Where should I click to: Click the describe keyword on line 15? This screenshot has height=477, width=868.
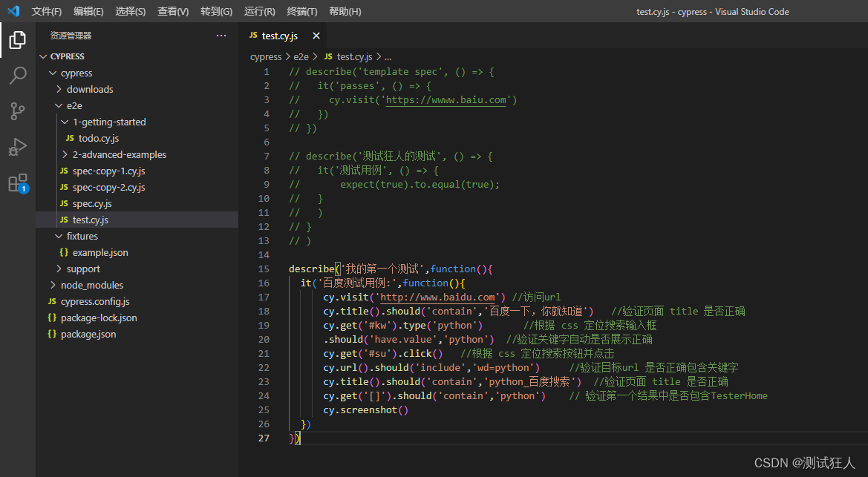point(312,269)
